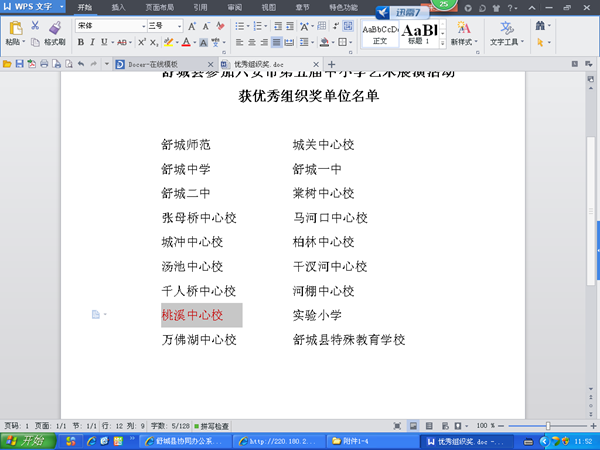Image resolution: width=600 pixels, height=450 pixels.
Task: Click the Windows 开始 Start button
Action: point(24,440)
